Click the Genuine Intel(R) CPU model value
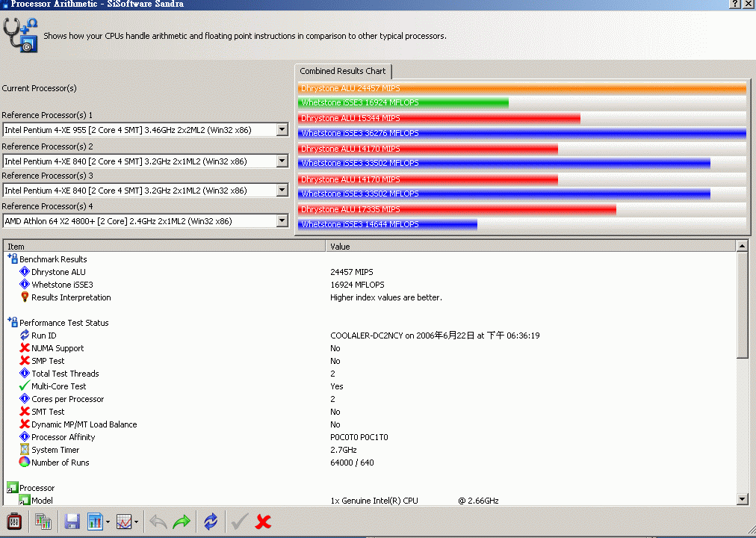This screenshot has height=538, width=756. tap(415, 501)
